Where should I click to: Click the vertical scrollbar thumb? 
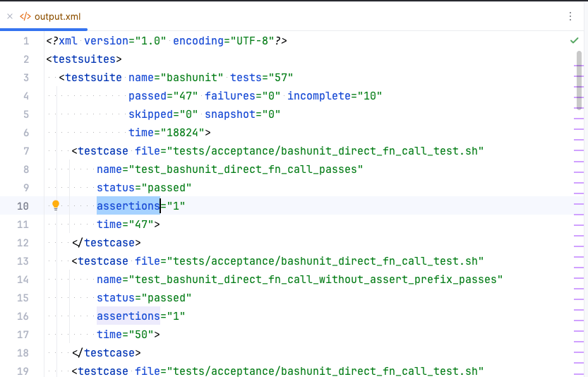[579, 80]
